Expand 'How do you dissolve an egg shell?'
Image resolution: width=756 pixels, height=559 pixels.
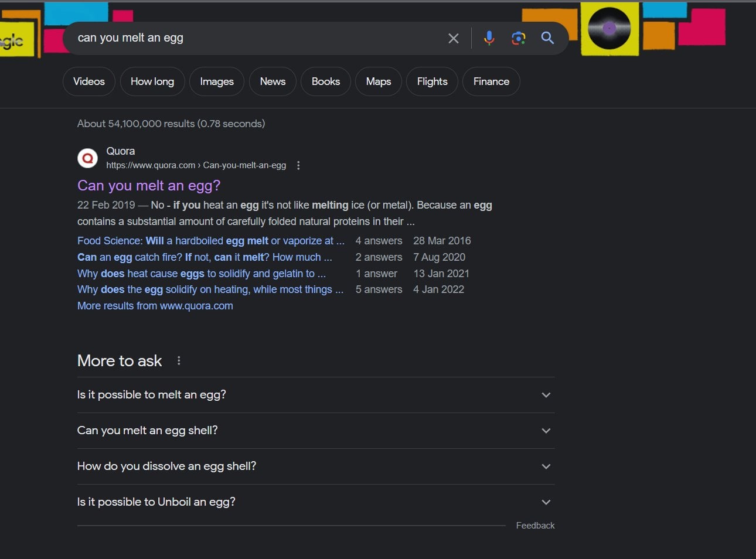[316, 466]
